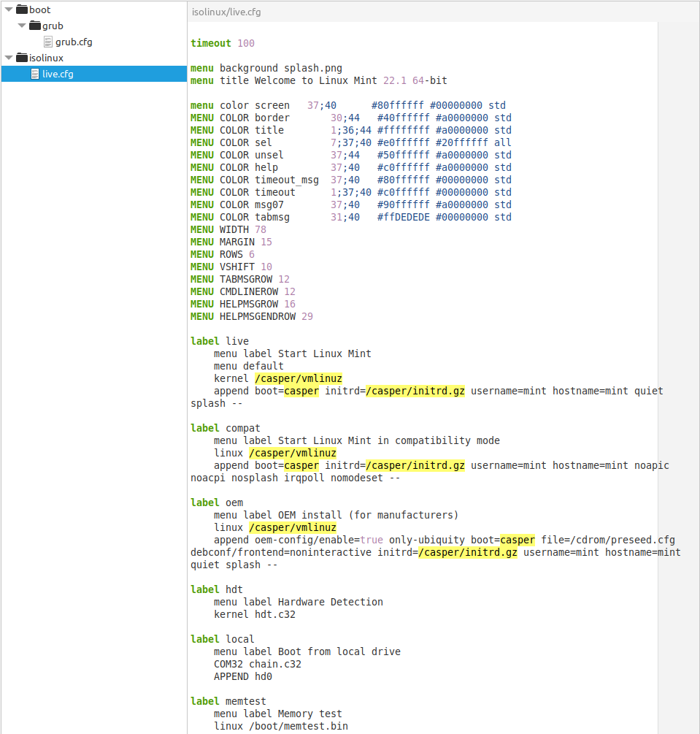Click the 'noacpi nosplash irqpoll nomodeset' line
This screenshot has width=700, height=734.
tap(295, 478)
